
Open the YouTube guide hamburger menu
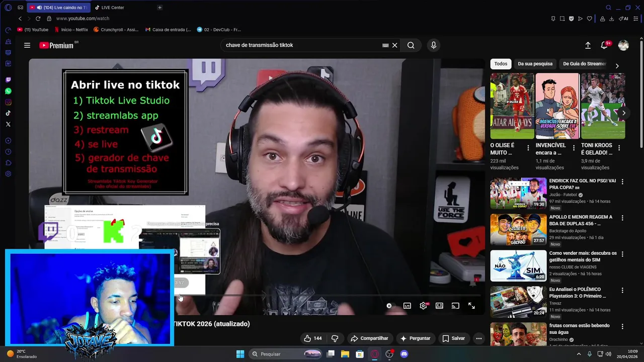(27, 45)
